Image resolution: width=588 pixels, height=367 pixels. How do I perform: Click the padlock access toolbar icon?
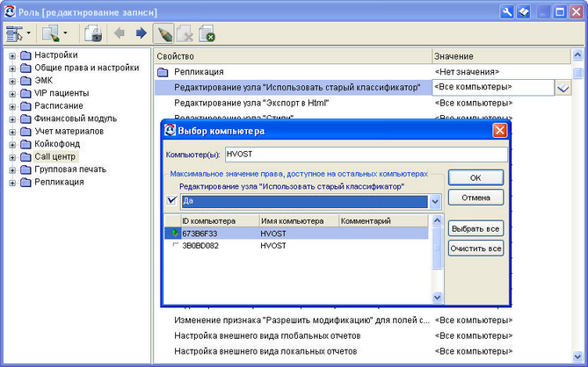tap(93, 33)
